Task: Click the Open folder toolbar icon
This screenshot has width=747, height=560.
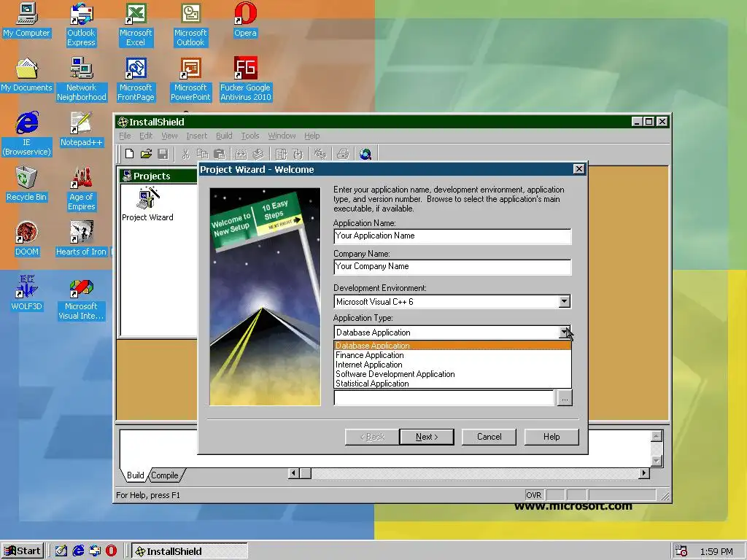Action: tap(146, 154)
